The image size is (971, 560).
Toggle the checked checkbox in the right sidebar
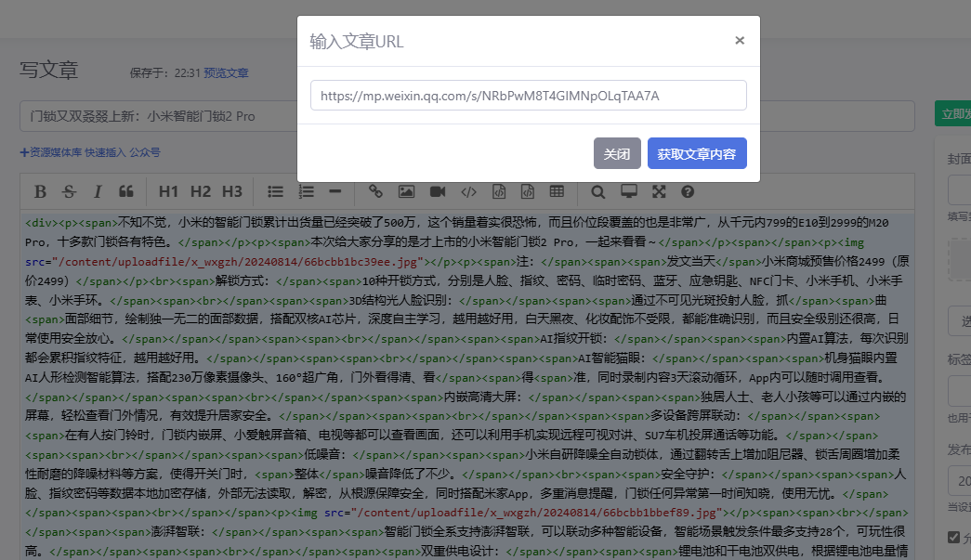(953, 538)
